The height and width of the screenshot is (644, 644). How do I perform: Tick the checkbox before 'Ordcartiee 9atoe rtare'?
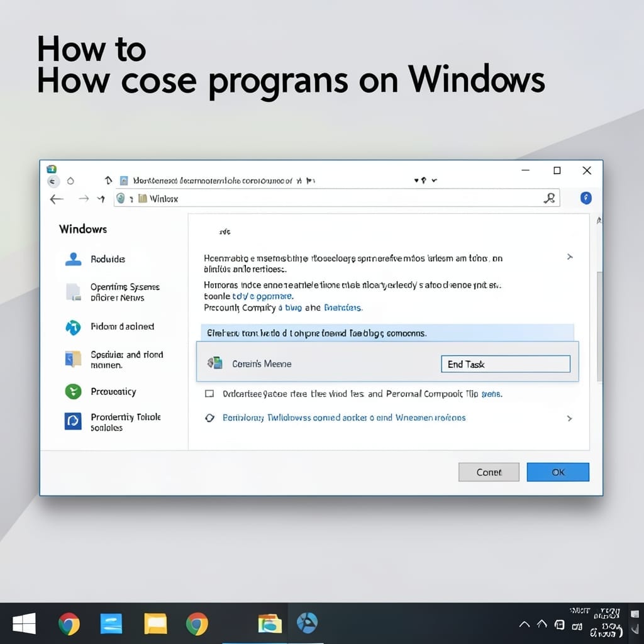pos(209,394)
